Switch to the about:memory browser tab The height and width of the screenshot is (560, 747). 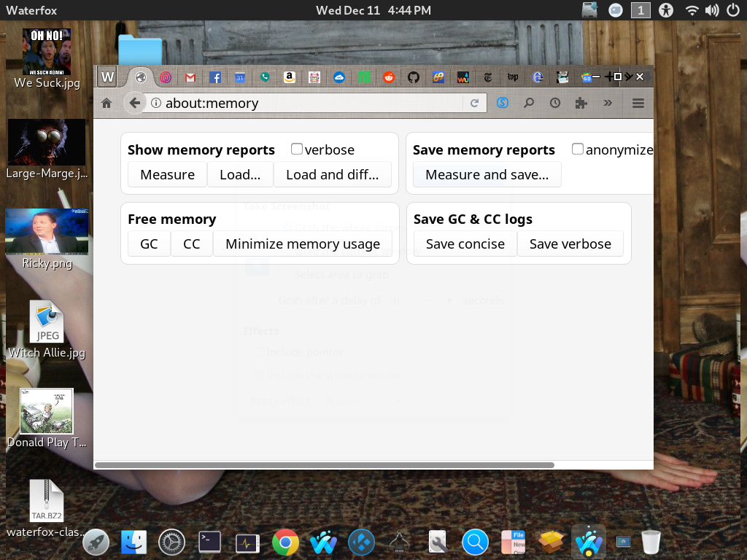(139, 76)
